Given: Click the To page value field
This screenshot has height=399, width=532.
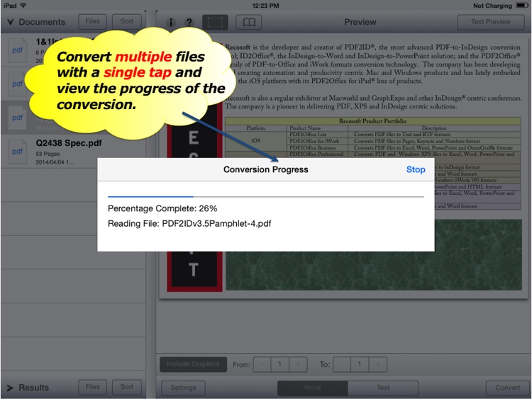Looking at the screenshot, I should click(360, 365).
